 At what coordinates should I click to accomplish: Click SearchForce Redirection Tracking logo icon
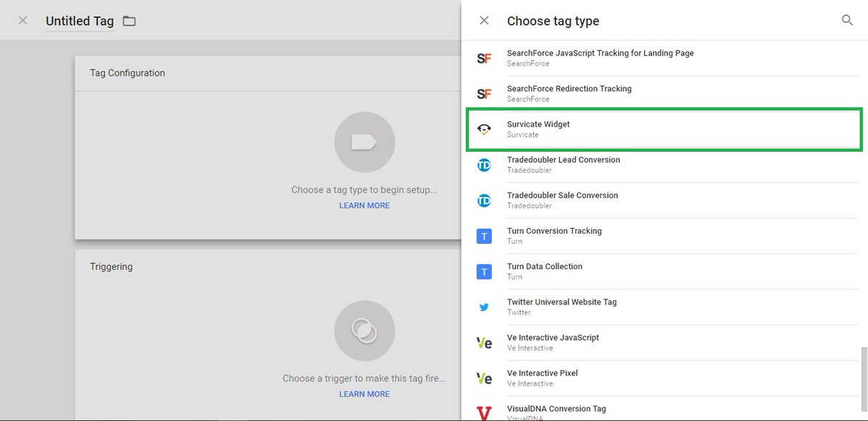485,94
